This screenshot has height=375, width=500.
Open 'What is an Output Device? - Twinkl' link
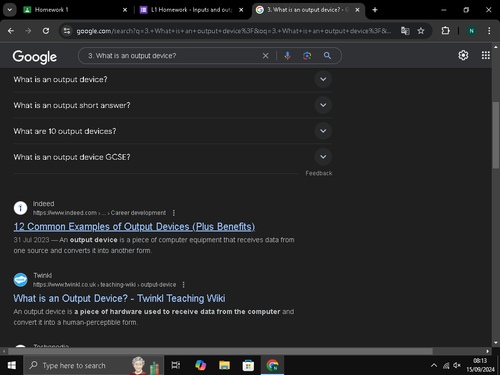pyautogui.click(x=119, y=298)
